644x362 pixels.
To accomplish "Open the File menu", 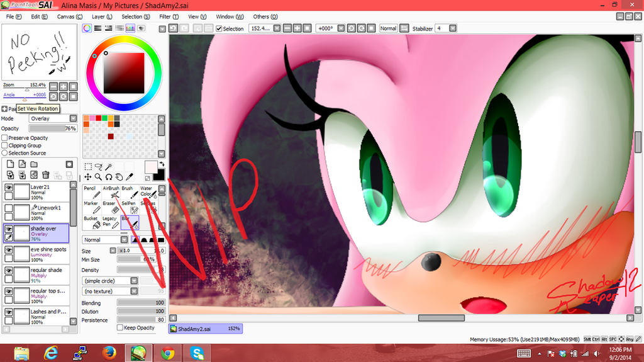I will coord(14,16).
